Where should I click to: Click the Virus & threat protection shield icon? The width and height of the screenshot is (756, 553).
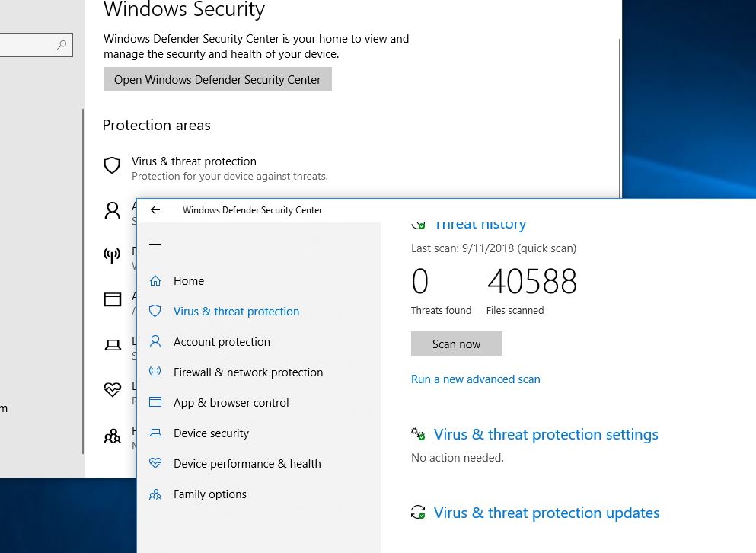pos(155,312)
